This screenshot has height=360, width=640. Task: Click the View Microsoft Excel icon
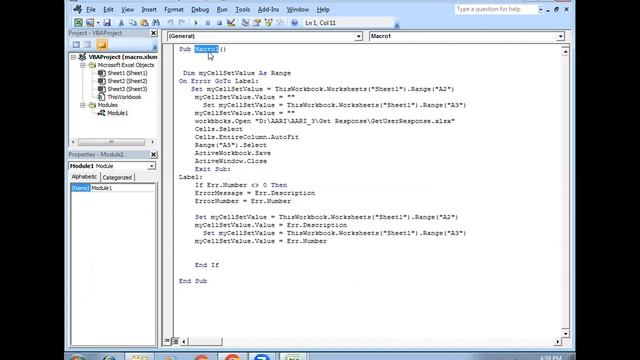(x=78, y=23)
